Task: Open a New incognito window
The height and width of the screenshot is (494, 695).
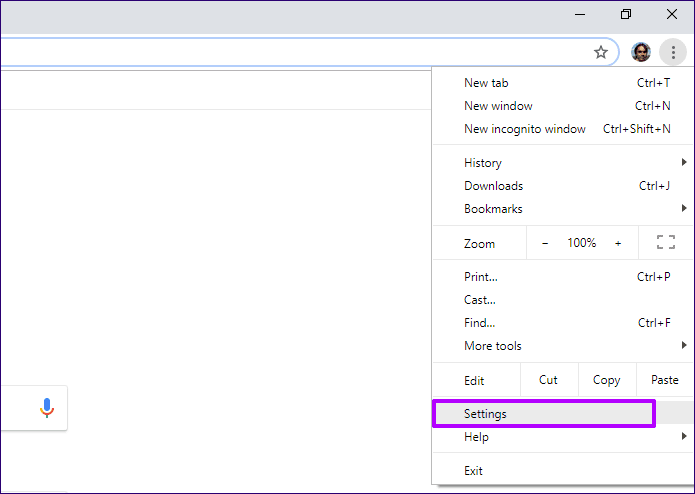Action: [562, 129]
